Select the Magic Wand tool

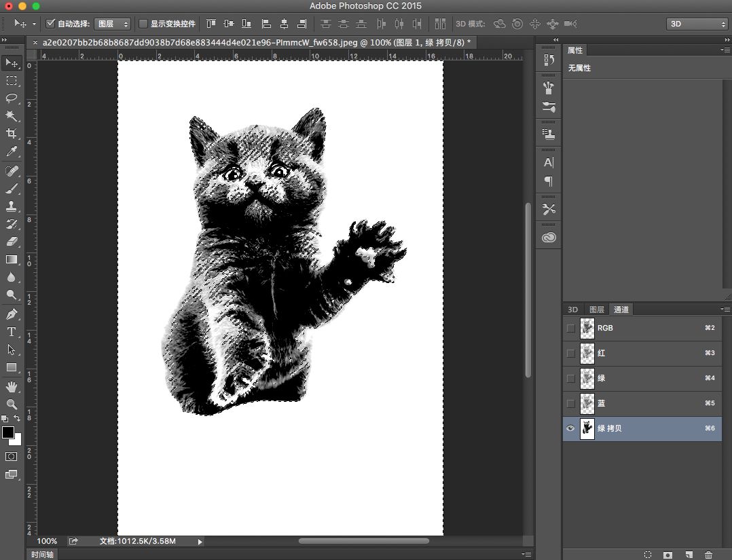coord(12,116)
